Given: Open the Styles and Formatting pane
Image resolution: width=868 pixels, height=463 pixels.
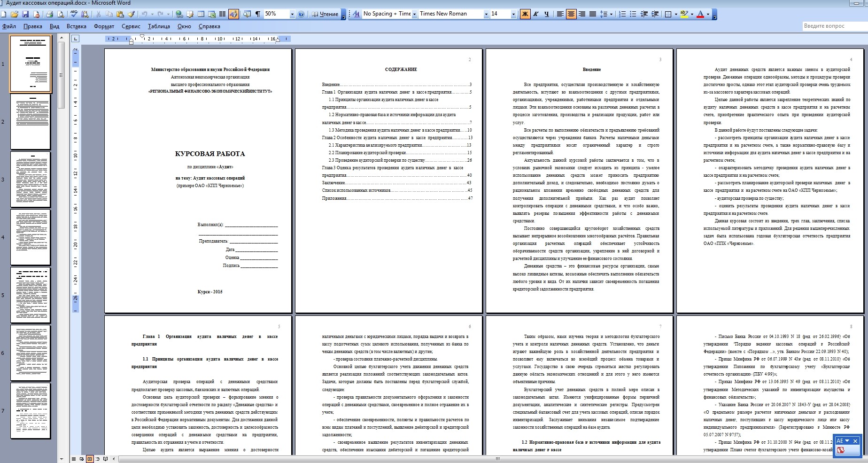Looking at the screenshot, I should (x=356, y=14).
